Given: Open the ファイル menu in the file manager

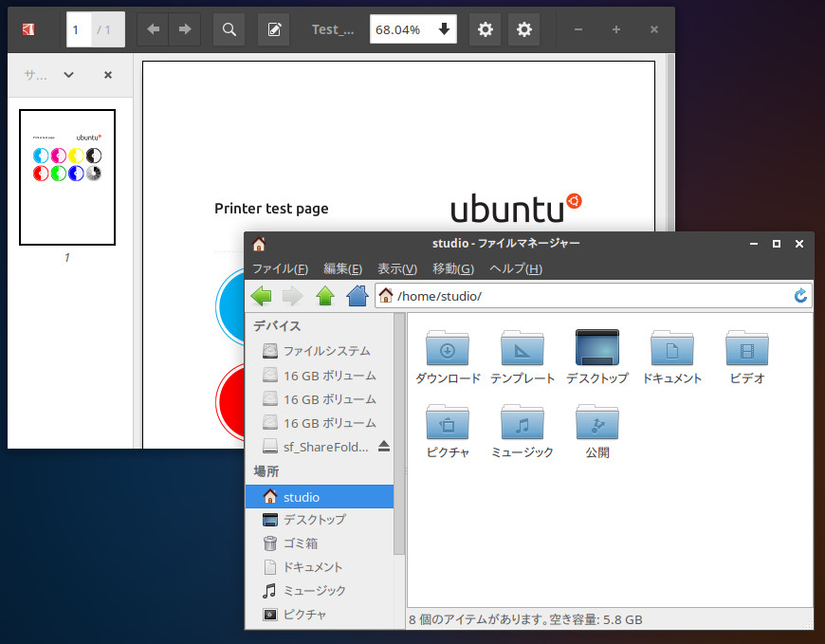Looking at the screenshot, I should pyautogui.click(x=281, y=268).
